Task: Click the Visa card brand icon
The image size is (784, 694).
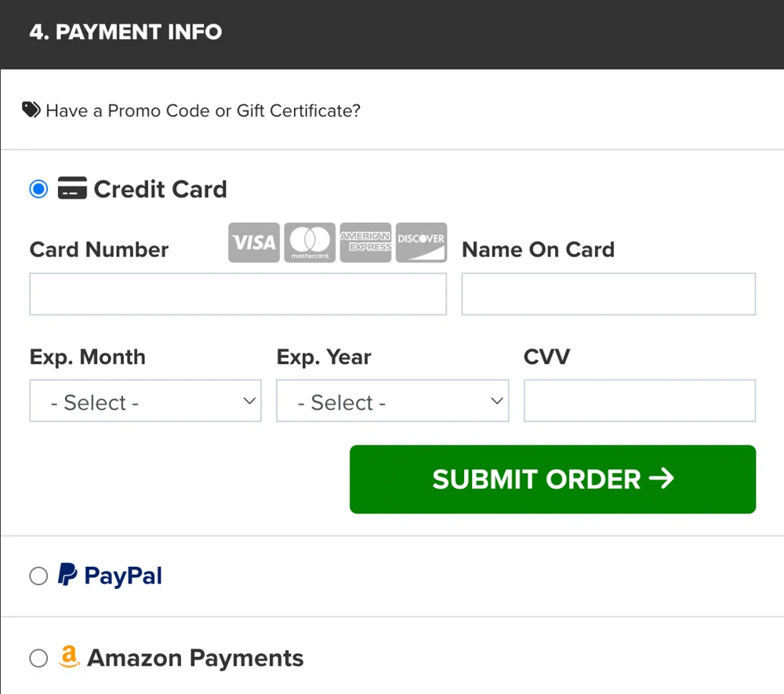Action: (x=253, y=242)
